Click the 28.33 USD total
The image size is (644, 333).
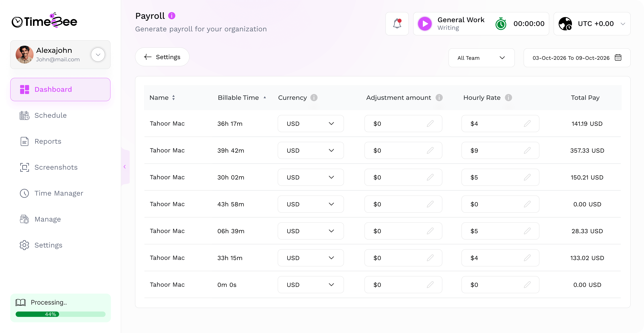(587, 231)
